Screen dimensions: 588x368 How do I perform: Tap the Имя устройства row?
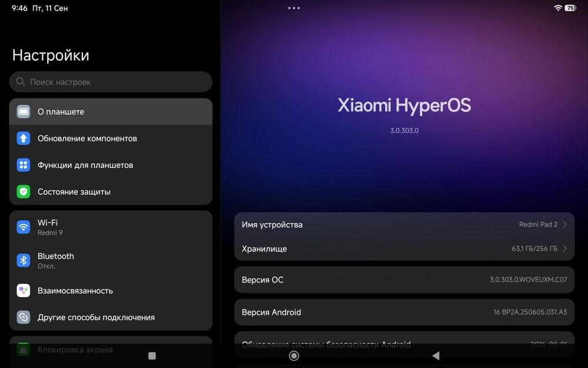(405, 224)
